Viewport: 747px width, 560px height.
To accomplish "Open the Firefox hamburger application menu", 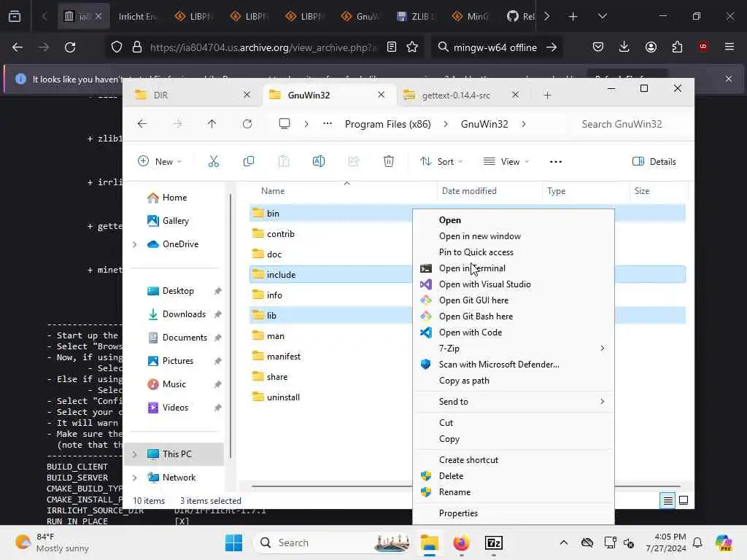I will pos(729,47).
